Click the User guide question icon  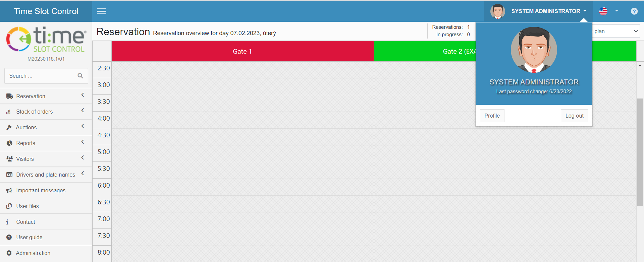click(x=9, y=237)
